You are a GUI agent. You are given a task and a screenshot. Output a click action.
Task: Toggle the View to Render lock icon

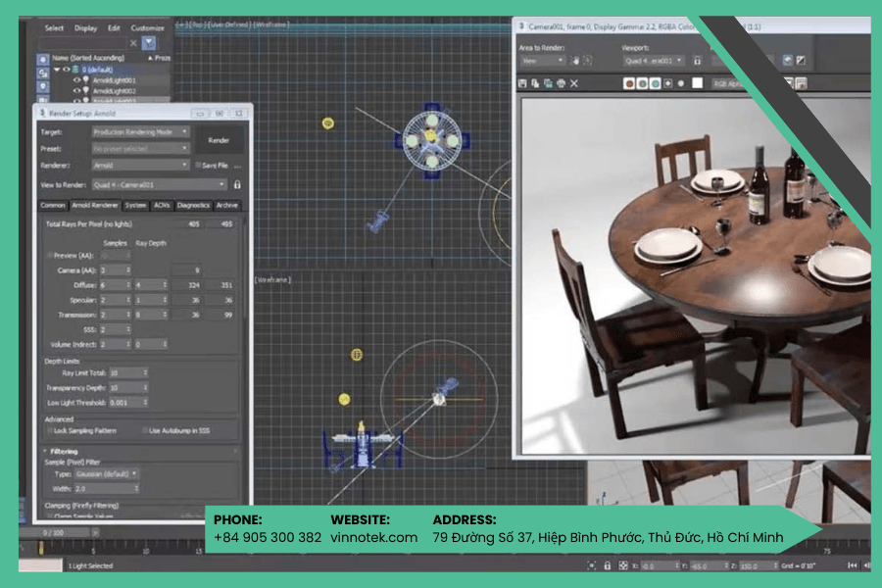coord(237,184)
